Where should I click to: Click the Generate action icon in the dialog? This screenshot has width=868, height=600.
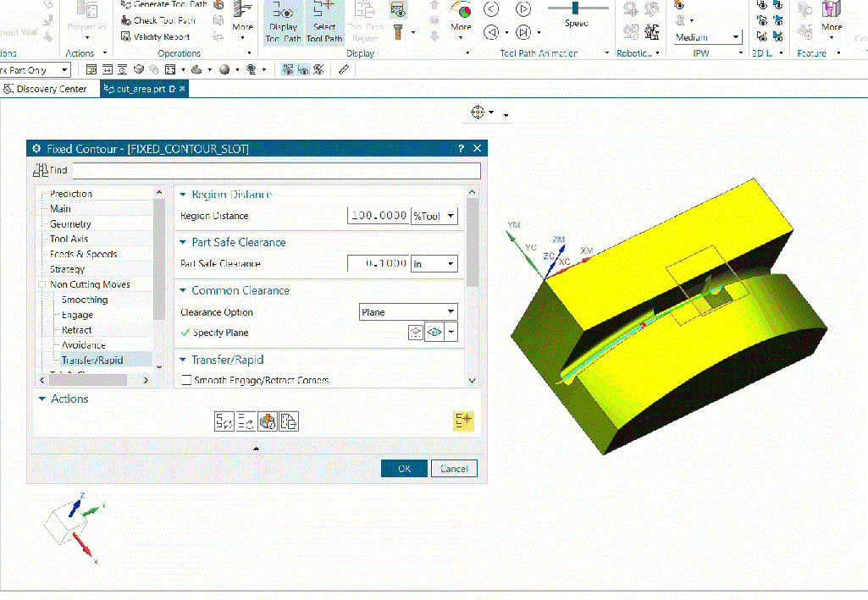point(224,421)
